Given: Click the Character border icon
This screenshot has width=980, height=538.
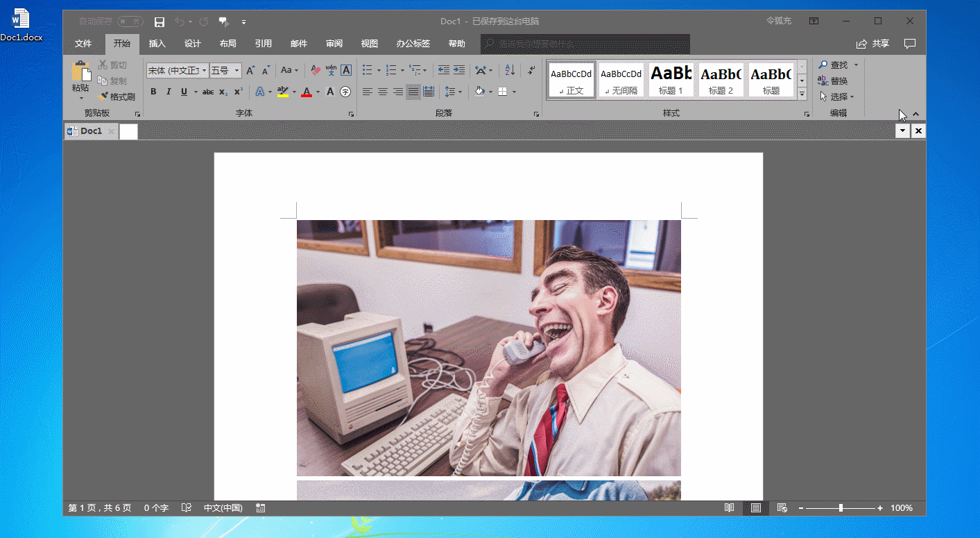Looking at the screenshot, I should click(346, 70).
